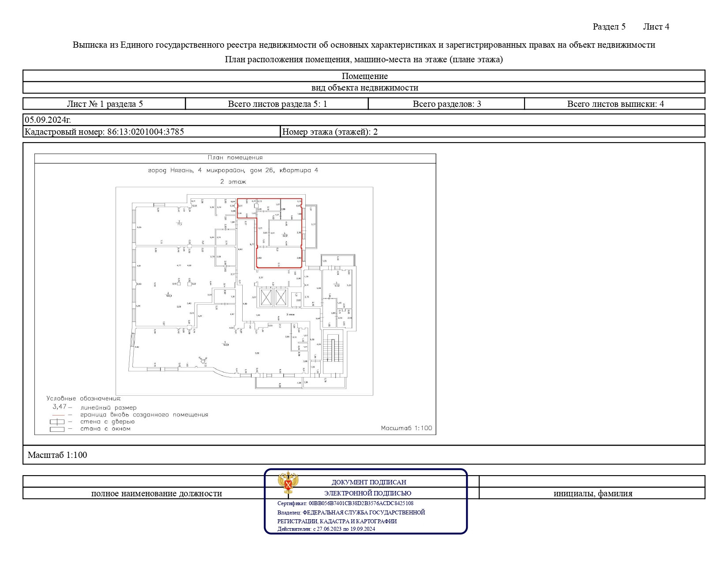Click the "2 этаж" caption above the plan
The height and width of the screenshot is (563, 728).
click(233, 181)
